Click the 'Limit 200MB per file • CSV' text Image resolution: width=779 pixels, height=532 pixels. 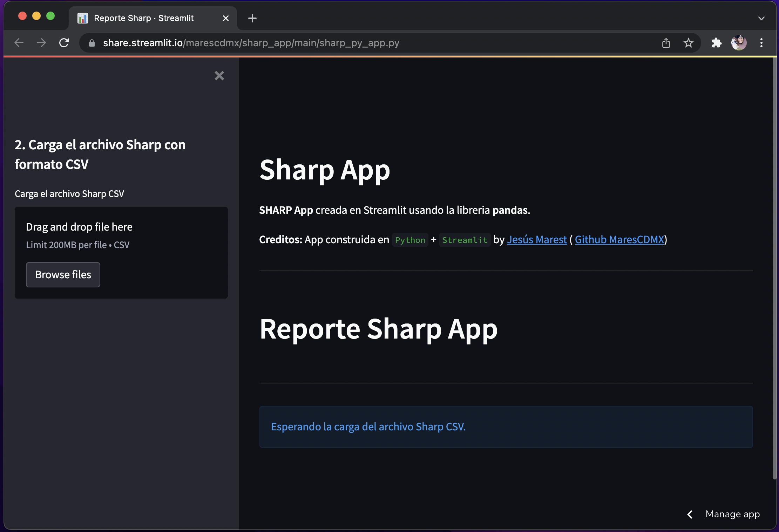pos(78,245)
